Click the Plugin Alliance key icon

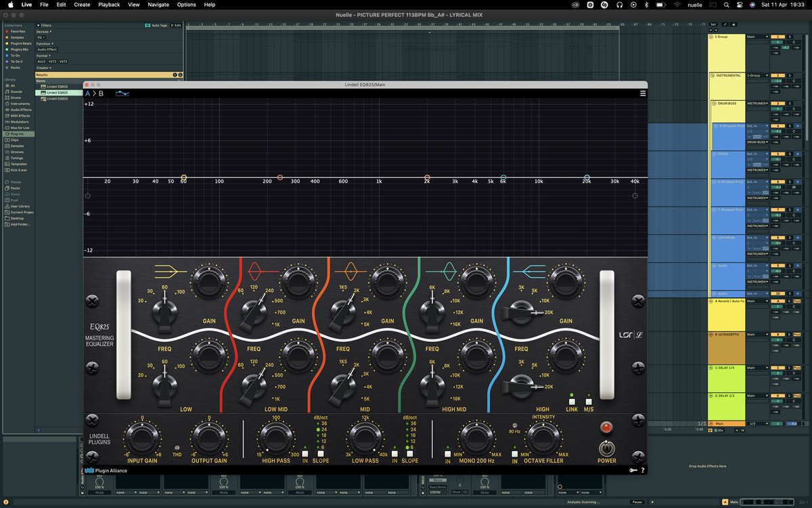pyautogui.click(x=633, y=470)
